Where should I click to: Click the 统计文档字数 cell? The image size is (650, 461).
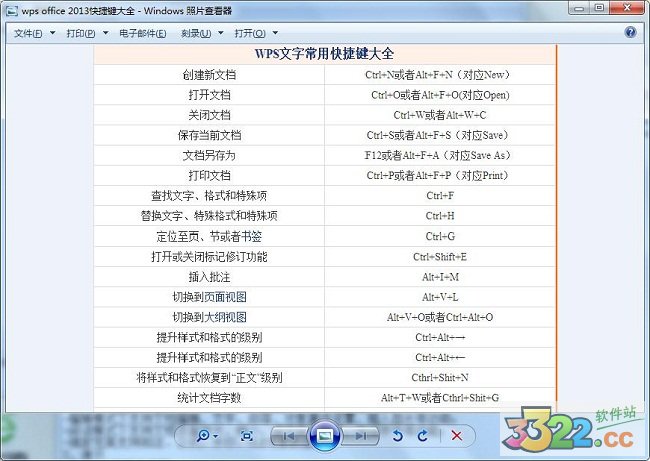click(x=209, y=398)
